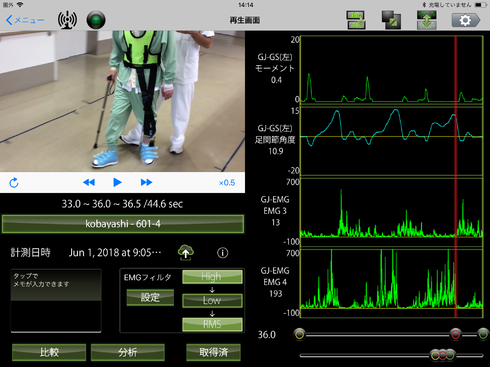490x367 pixels.
Task: Go back to メニュー
Action: [x=25, y=20]
